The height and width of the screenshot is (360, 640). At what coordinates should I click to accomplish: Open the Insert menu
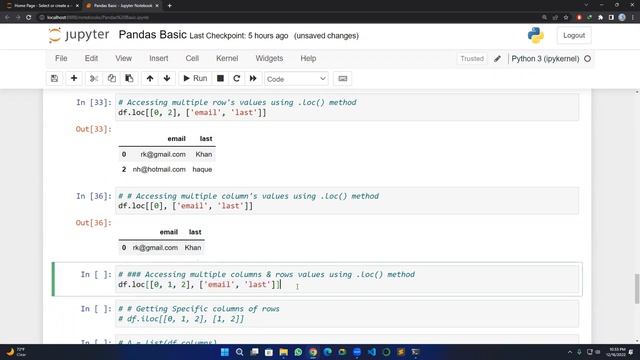tap(159, 58)
